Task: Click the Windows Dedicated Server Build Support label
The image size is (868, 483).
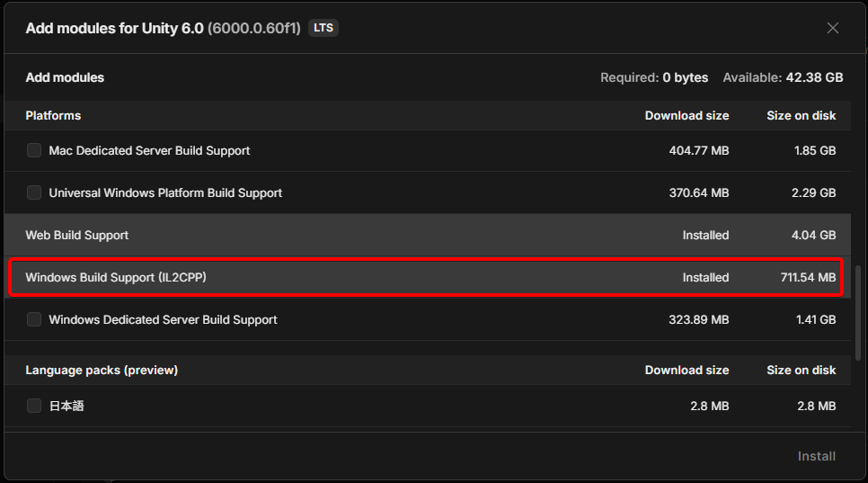Action: pos(163,319)
